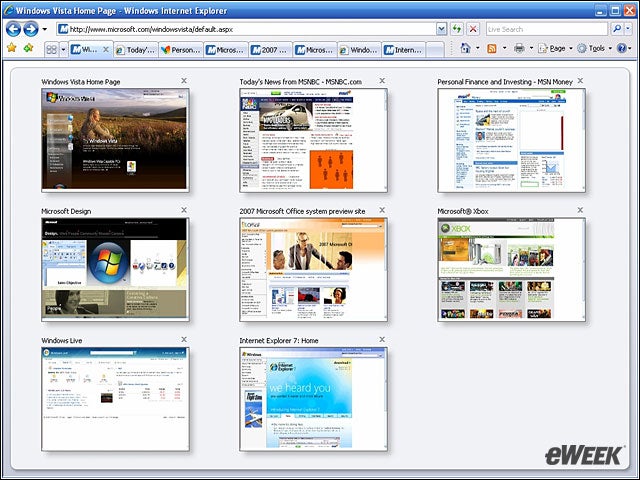
Task: Switch to the 2007 Office tab
Action: 270,50
